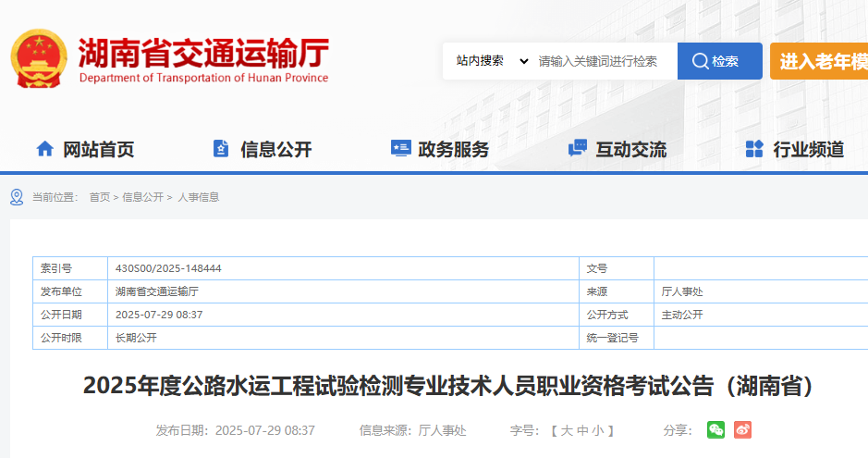This screenshot has height=458, width=868.
Task: Click the grid icon beside 行业频道
Action: coord(754,148)
